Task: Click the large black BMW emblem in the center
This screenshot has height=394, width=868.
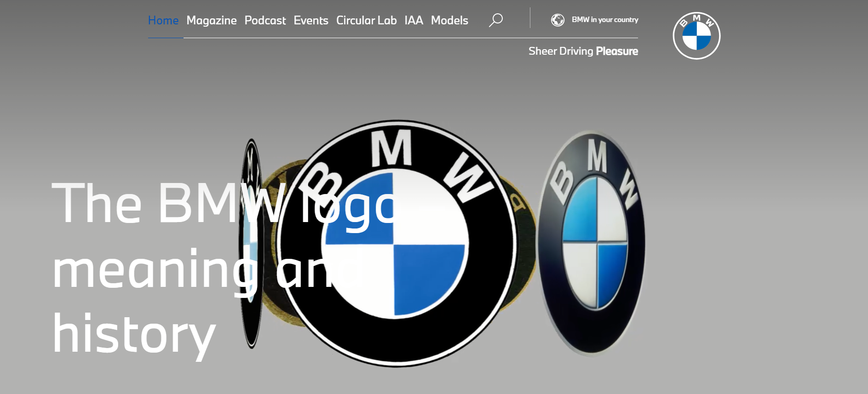Action: click(397, 244)
